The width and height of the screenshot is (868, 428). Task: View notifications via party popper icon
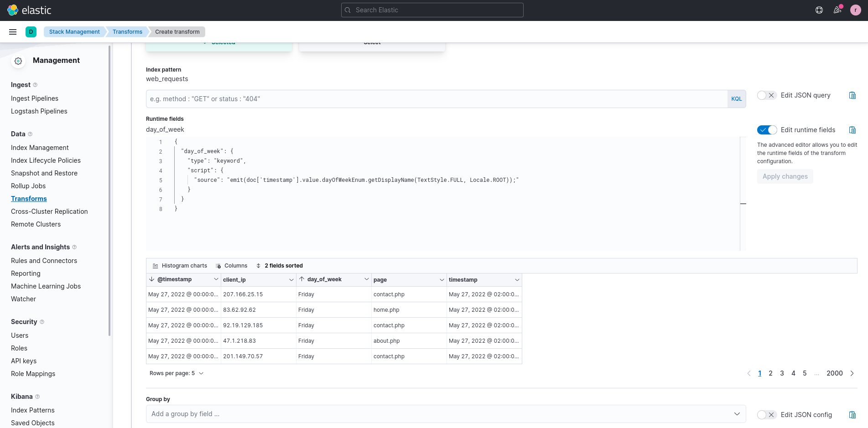click(x=837, y=10)
